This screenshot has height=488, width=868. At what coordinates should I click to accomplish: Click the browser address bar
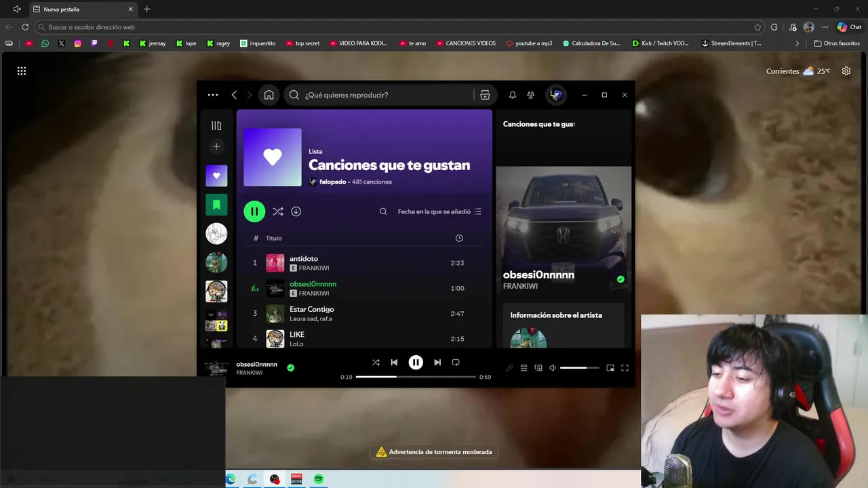point(393,27)
